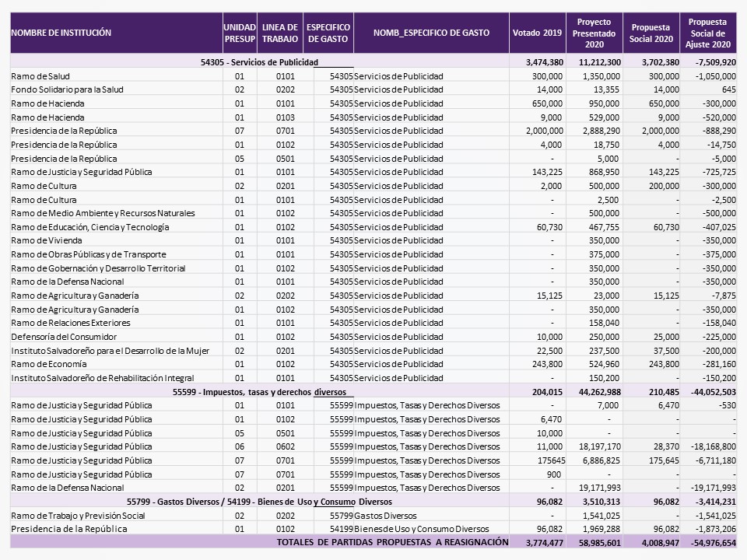Viewport: 747px width, 560px height.
Task: Select the Fondo Solidario para la Salud cell
Action: coord(67,89)
